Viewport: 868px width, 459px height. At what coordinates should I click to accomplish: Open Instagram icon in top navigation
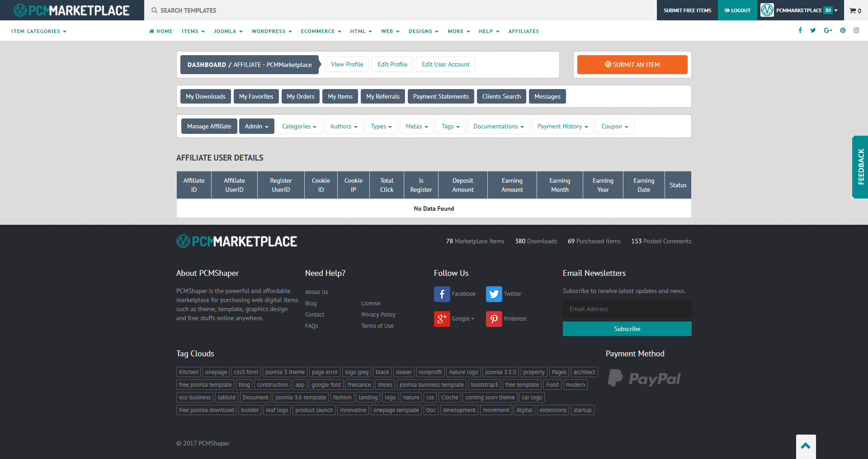click(856, 30)
